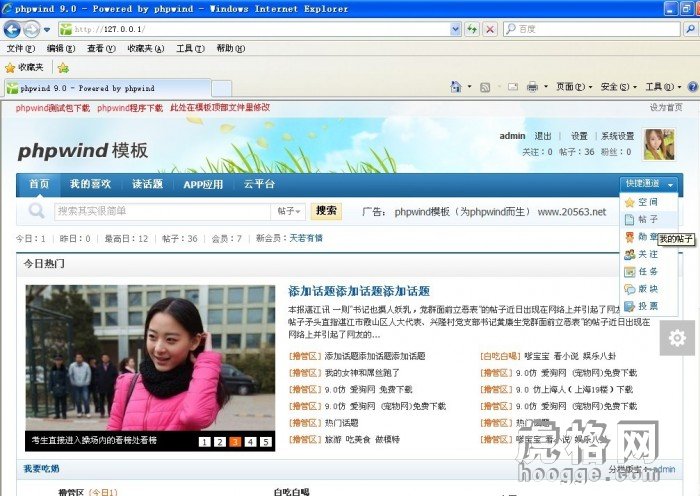
Task: Click the 收藏夹 favorites star button
Action: click(24, 68)
